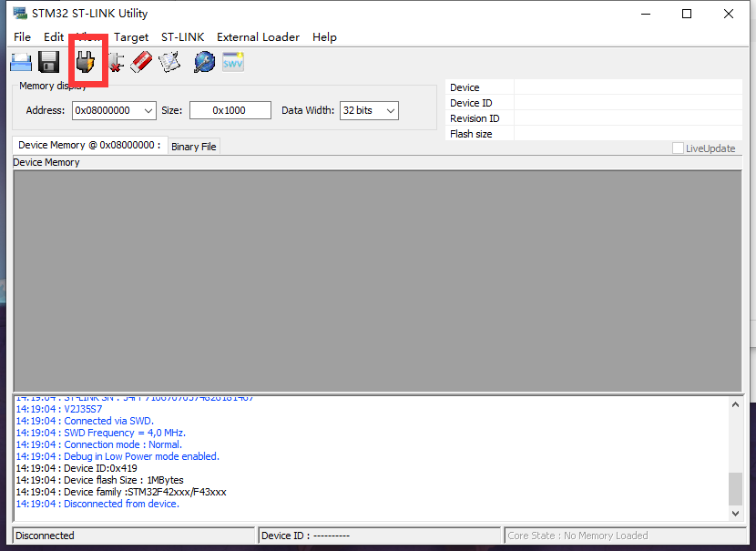Open the File menu
Viewport: 756px width, 551px height.
[x=22, y=37]
